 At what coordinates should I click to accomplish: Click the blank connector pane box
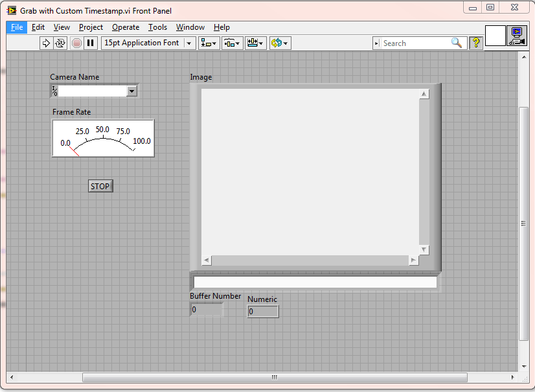click(495, 36)
